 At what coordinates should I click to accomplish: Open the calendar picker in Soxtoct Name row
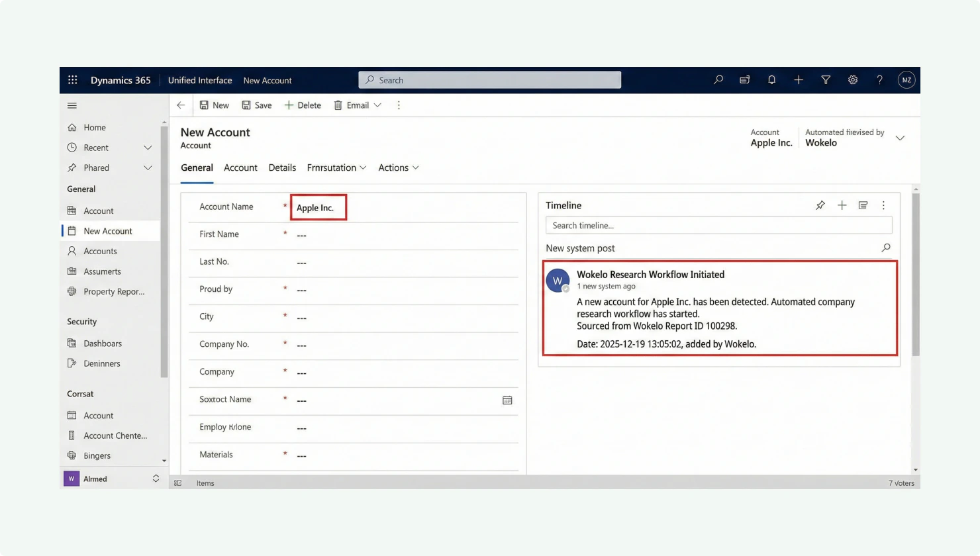507,400
